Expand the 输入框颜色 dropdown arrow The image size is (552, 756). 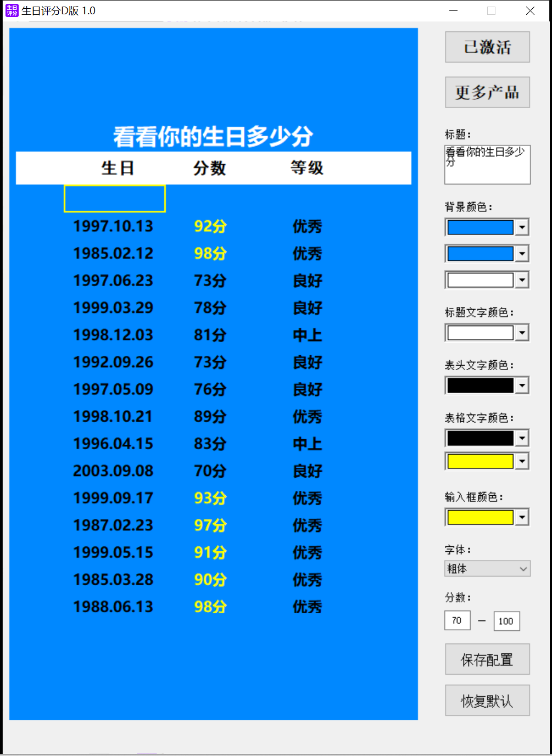522,517
